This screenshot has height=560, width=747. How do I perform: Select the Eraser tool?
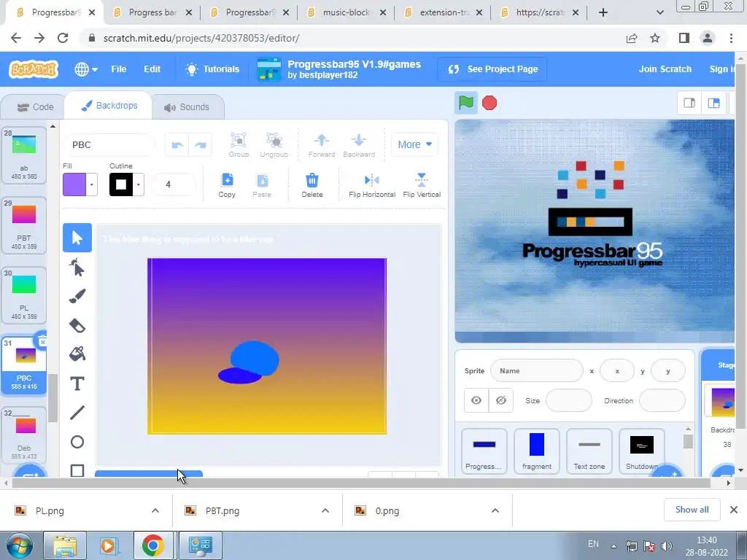pyautogui.click(x=77, y=326)
